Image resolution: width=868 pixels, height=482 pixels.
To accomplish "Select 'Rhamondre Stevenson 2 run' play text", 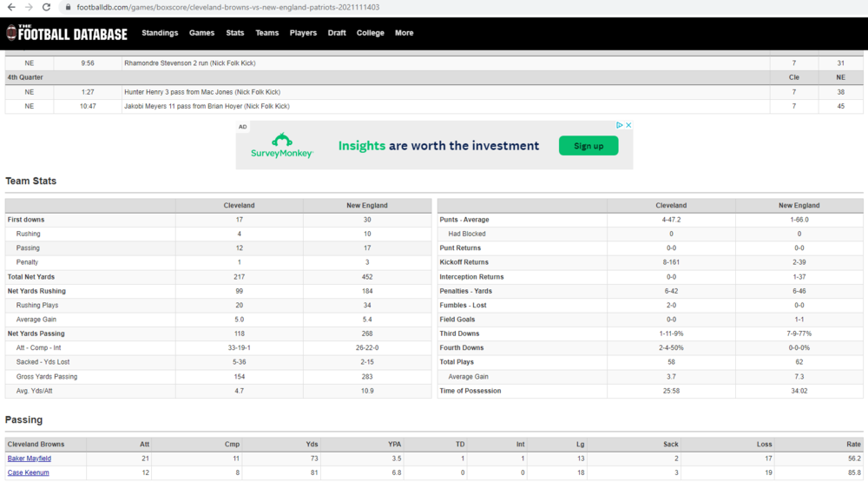I will coord(190,63).
